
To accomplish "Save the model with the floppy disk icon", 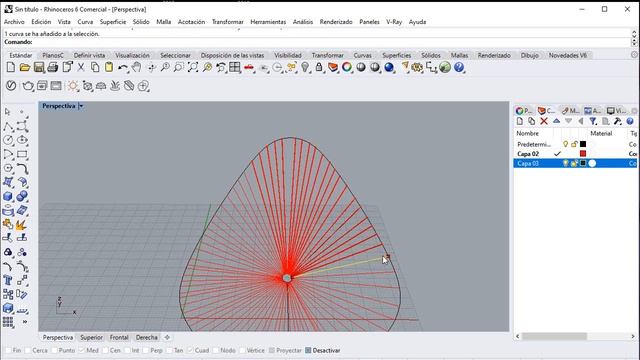I will tap(38, 67).
